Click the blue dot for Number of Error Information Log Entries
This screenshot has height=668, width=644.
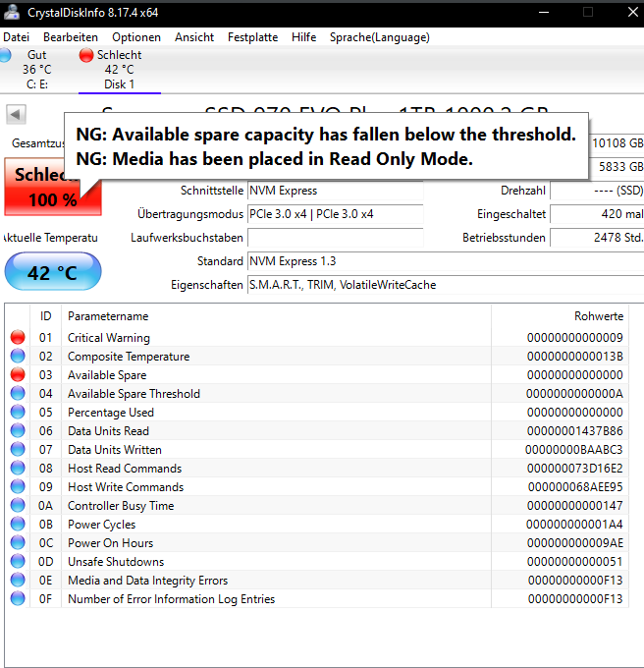(x=18, y=599)
